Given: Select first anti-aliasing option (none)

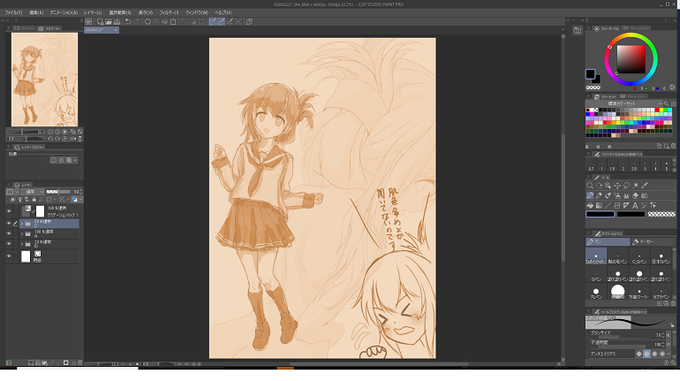Looking at the screenshot, I should click(x=639, y=354).
